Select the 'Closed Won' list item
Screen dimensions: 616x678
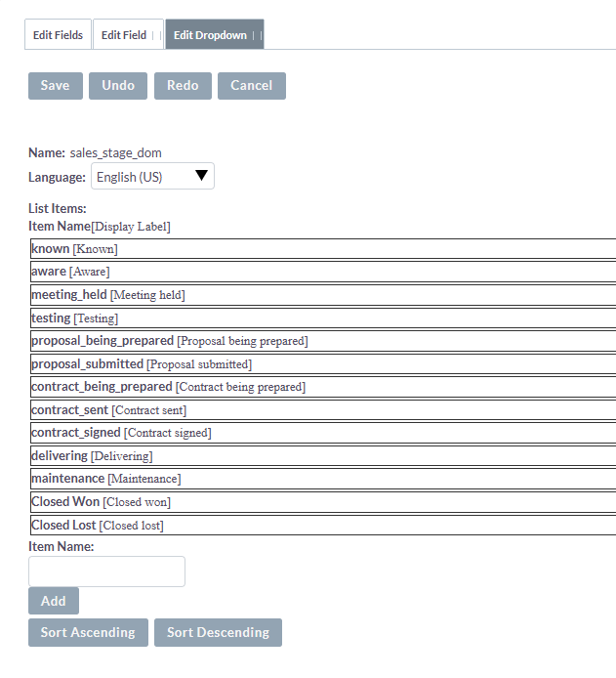pos(101,502)
